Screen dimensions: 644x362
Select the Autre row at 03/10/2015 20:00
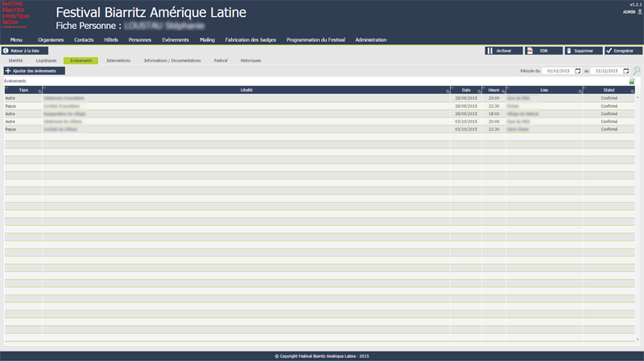click(x=320, y=121)
